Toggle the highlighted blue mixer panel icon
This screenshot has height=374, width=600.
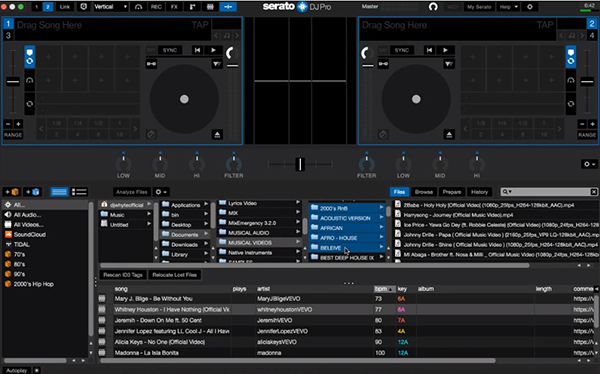tap(228, 7)
